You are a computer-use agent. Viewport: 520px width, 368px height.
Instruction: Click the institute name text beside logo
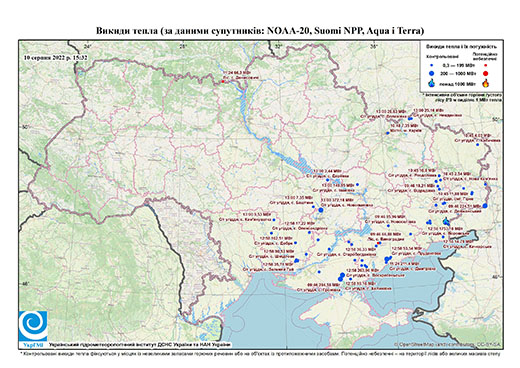coord(140,345)
